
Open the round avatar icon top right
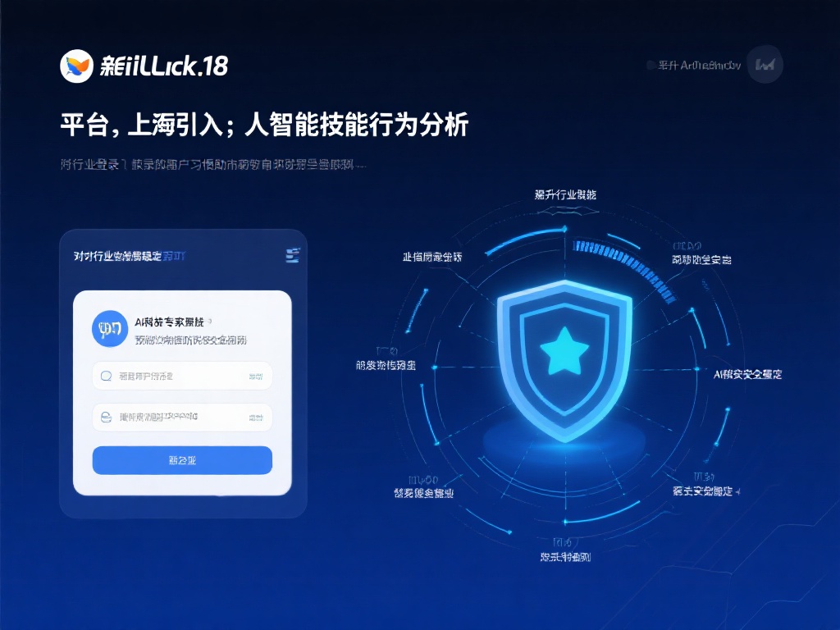(x=765, y=64)
